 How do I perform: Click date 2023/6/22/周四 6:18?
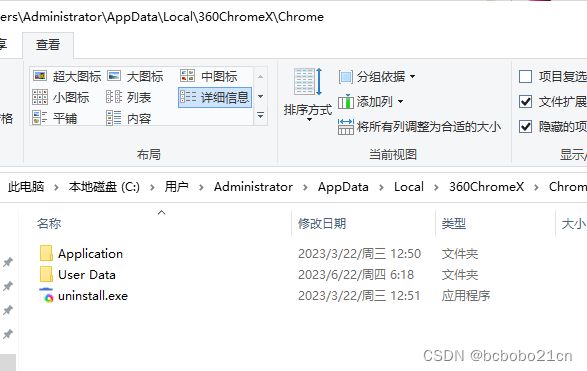coord(356,275)
